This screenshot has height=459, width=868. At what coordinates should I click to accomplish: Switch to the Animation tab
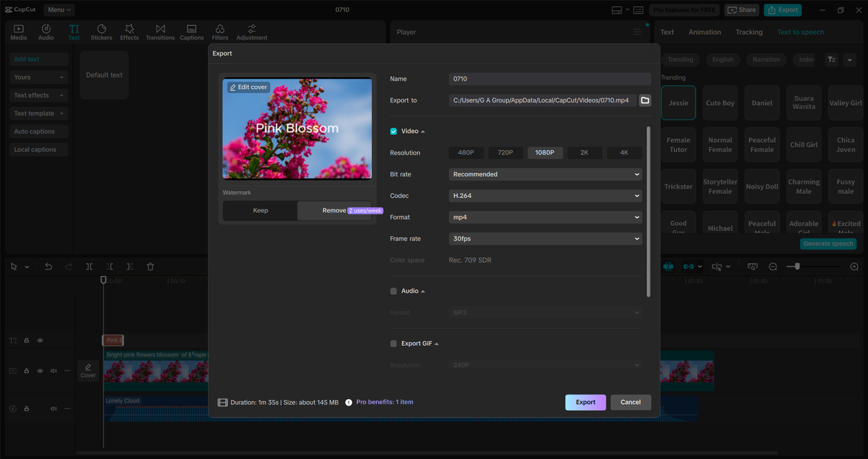[x=705, y=32]
